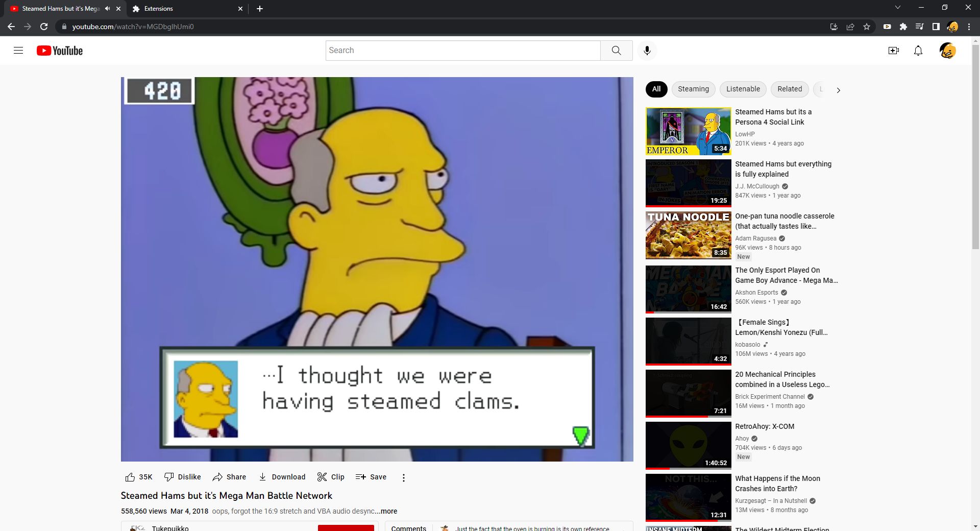This screenshot has height=531, width=980.
Task: Click in the YouTube search field
Action: pyautogui.click(x=463, y=51)
